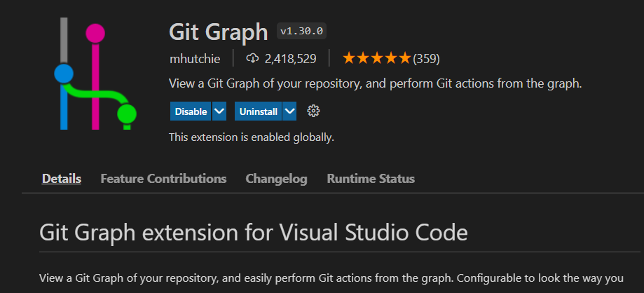Click the Git Graph extension logo

(95, 74)
